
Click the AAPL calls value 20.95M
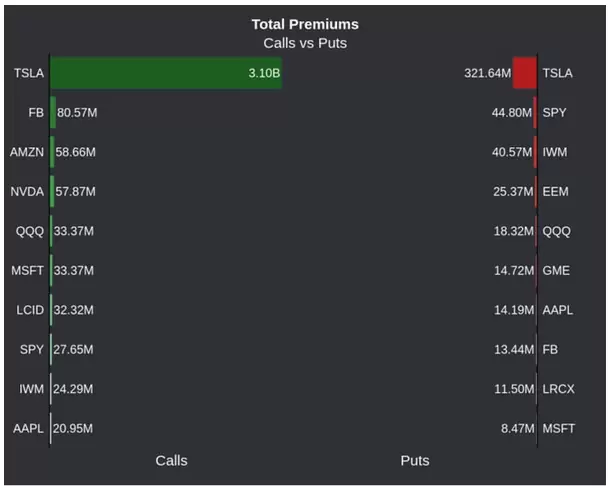[x=73, y=428]
